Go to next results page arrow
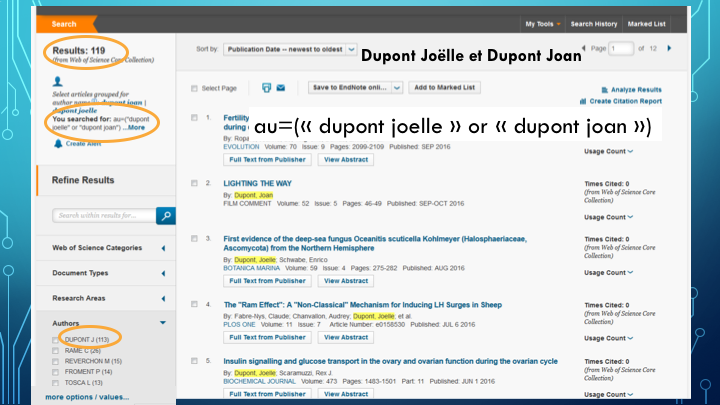Image resolution: width=720 pixels, height=405 pixels. [669, 48]
